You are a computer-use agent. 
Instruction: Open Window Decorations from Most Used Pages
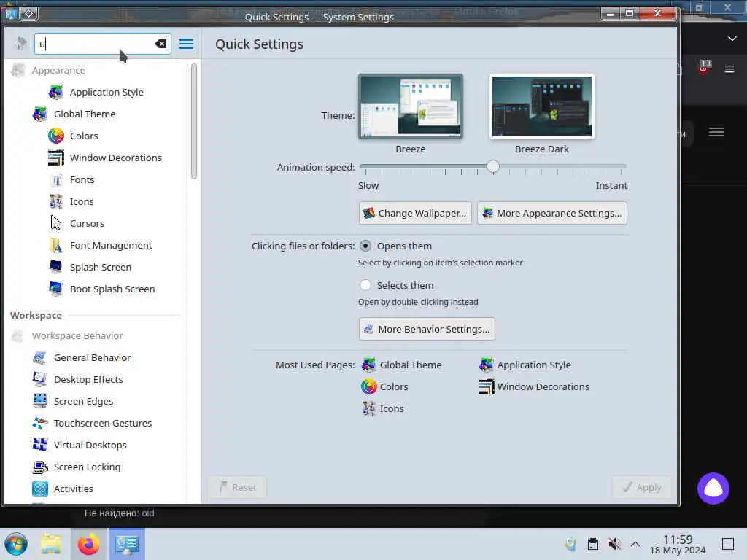click(x=533, y=386)
